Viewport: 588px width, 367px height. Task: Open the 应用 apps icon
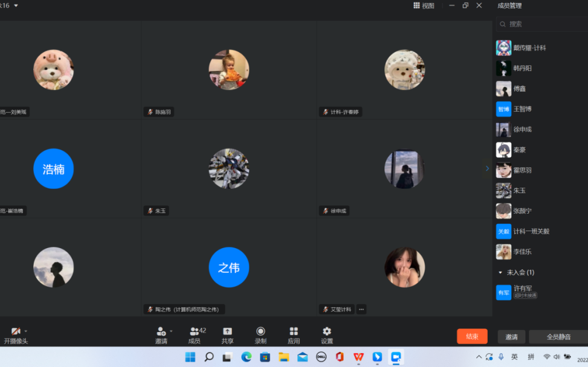[294, 331]
